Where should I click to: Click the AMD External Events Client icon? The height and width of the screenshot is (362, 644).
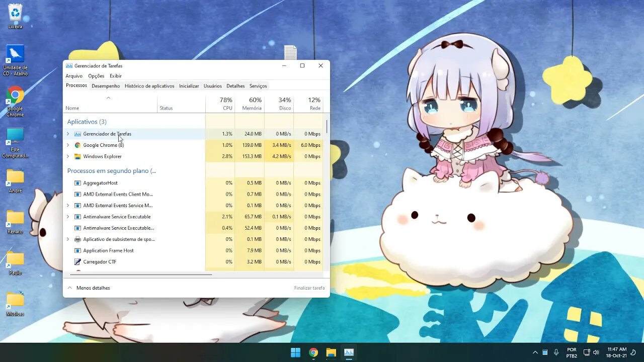77,194
